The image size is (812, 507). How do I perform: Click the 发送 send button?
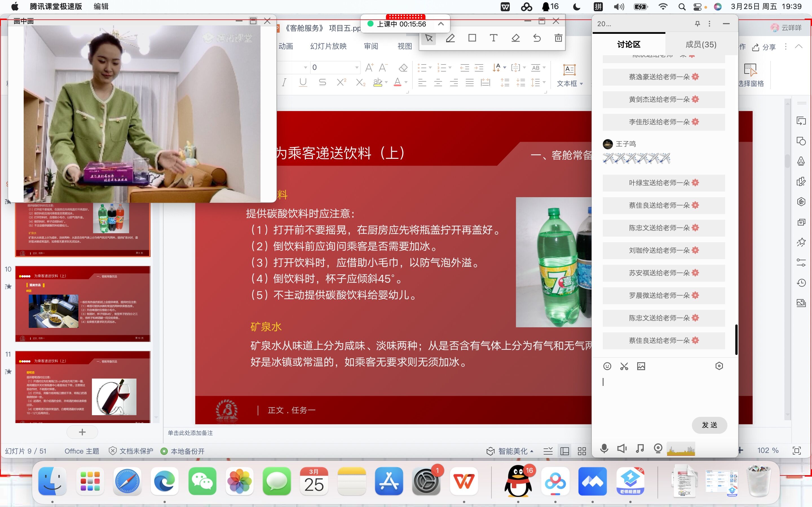[709, 425]
